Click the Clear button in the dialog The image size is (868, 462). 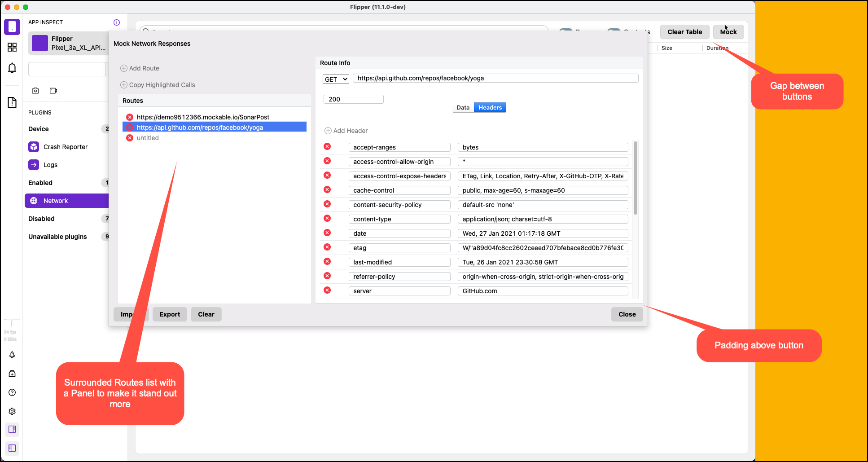tap(206, 314)
